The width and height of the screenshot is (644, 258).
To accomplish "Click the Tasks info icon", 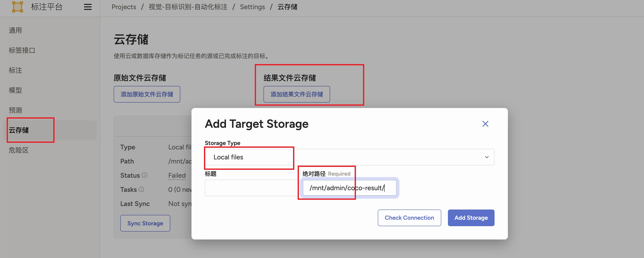I will point(141,189).
